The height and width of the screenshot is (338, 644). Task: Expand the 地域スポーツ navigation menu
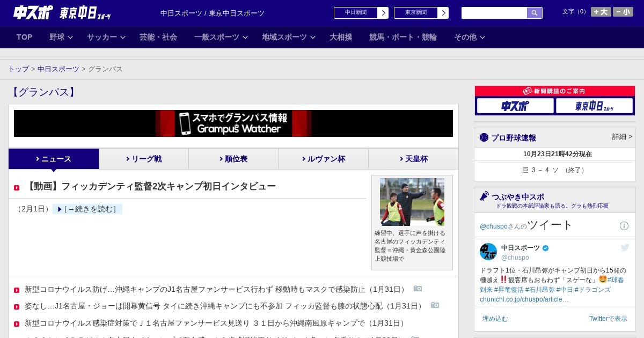pyautogui.click(x=289, y=37)
